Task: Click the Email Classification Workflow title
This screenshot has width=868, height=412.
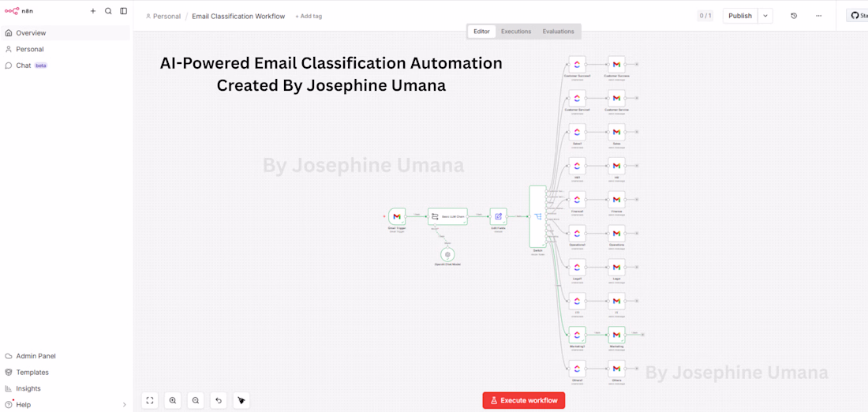Action: (238, 16)
